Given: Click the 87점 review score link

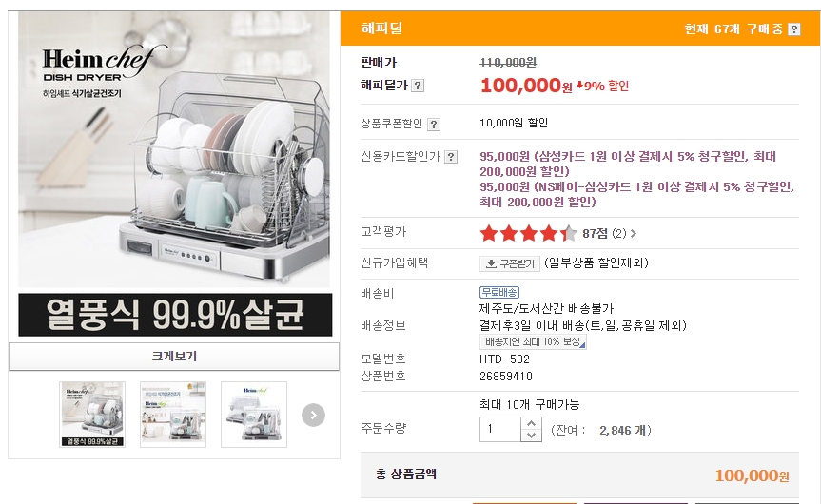Looking at the screenshot, I should tap(595, 234).
